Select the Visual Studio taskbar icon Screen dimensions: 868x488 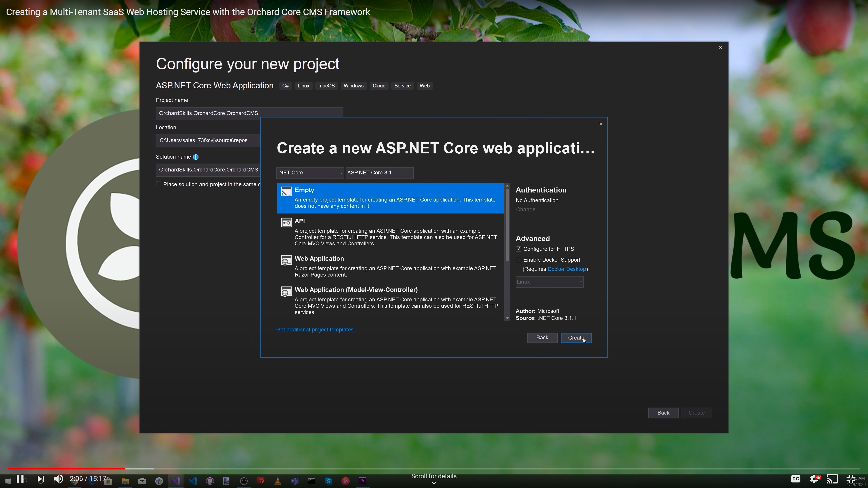[176, 481]
